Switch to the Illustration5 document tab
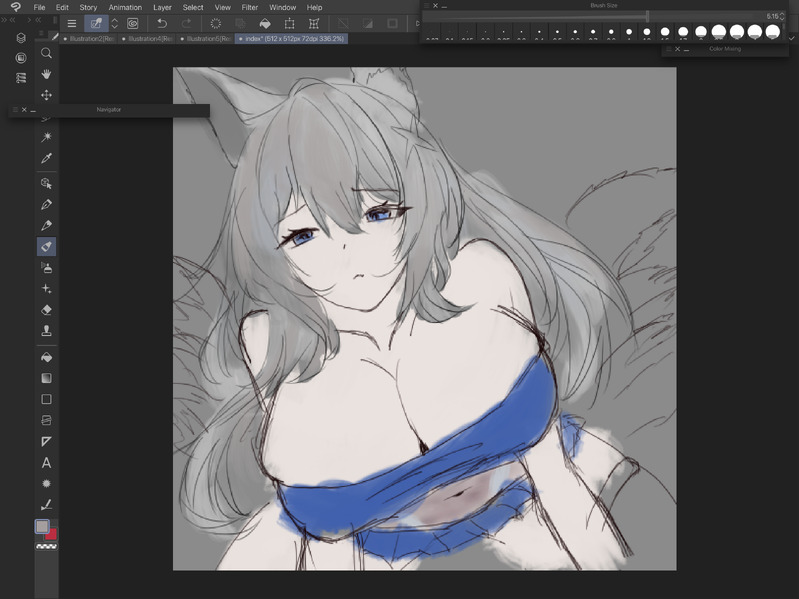This screenshot has width=799, height=599. tap(205, 39)
